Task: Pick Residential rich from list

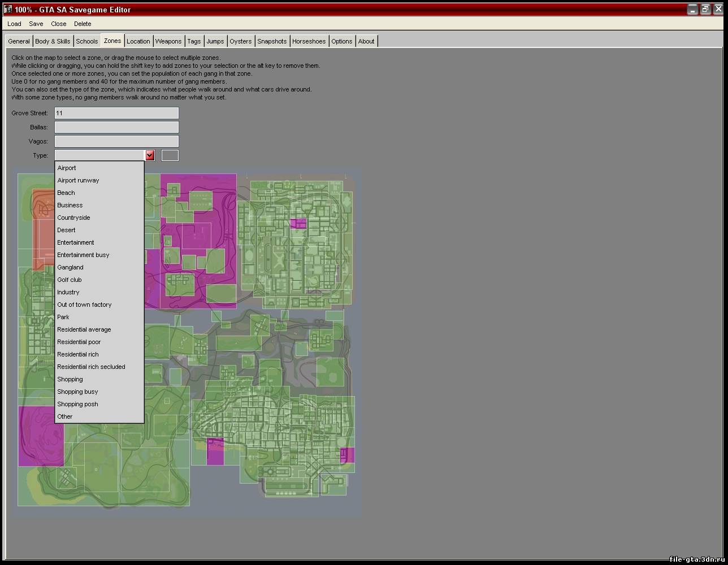Action: [x=99, y=354]
